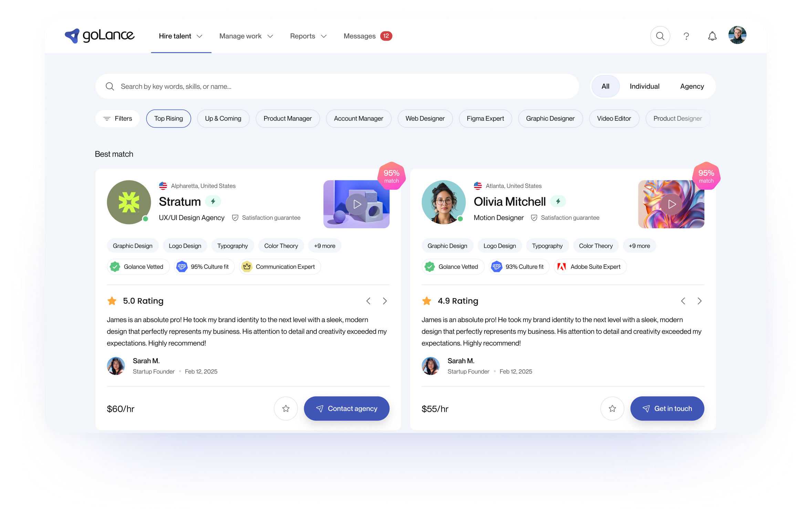Select the Agency filter option
812x517 pixels.
691,86
